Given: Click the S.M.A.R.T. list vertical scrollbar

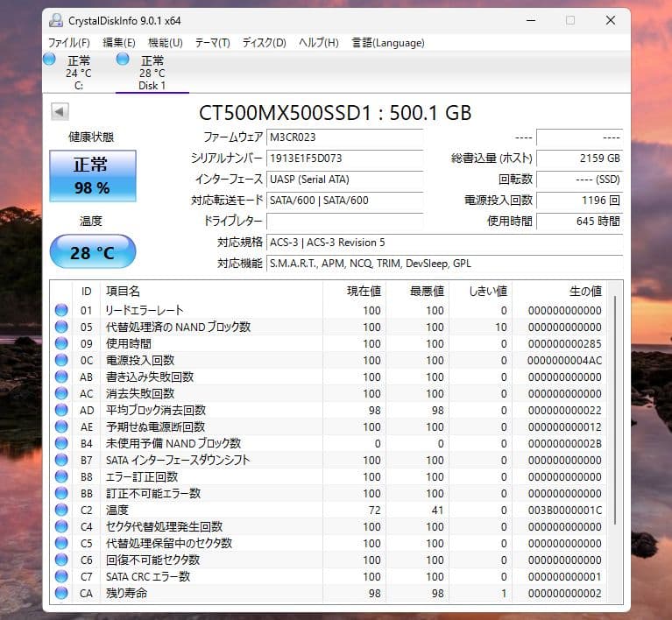Looking at the screenshot, I should click(x=615, y=409).
